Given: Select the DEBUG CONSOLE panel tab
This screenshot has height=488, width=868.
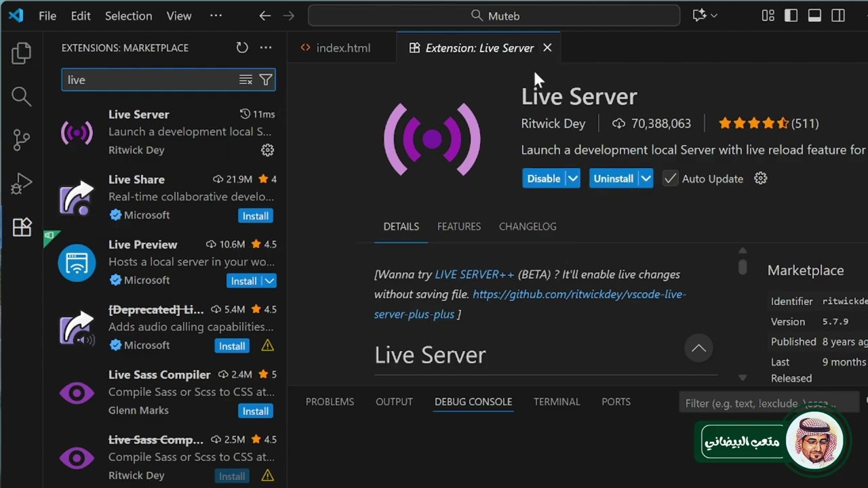Looking at the screenshot, I should coord(473,402).
